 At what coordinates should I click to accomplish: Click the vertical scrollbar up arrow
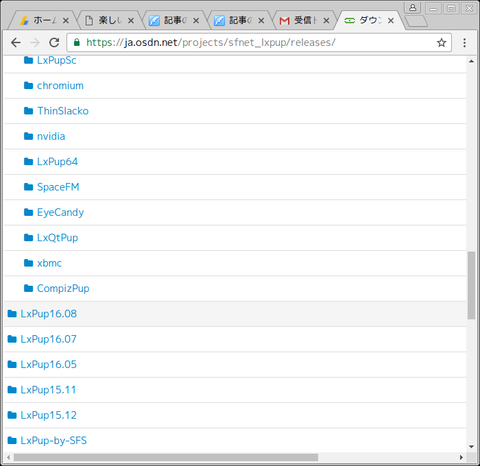(x=471, y=61)
